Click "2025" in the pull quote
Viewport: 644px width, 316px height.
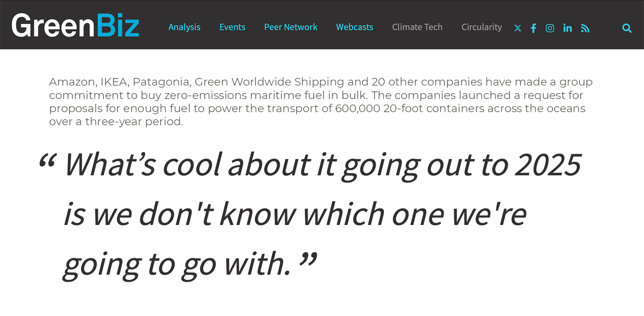tap(548, 165)
